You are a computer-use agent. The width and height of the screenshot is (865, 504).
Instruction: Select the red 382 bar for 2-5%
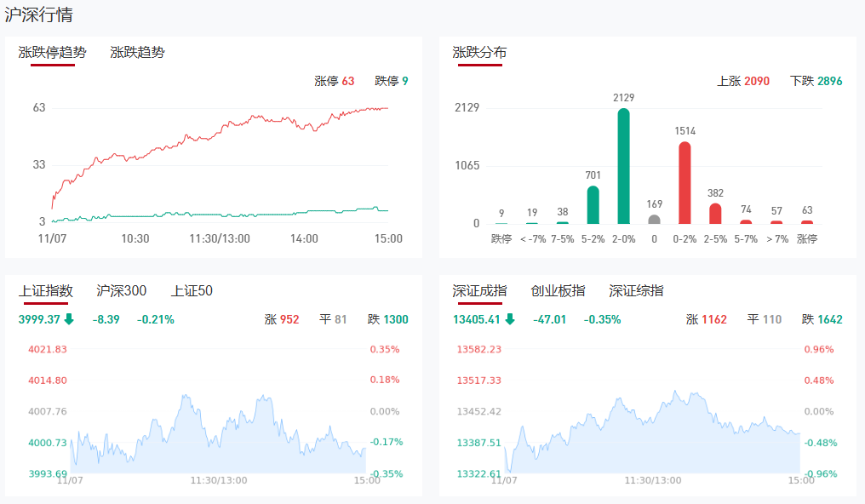tap(715, 213)
